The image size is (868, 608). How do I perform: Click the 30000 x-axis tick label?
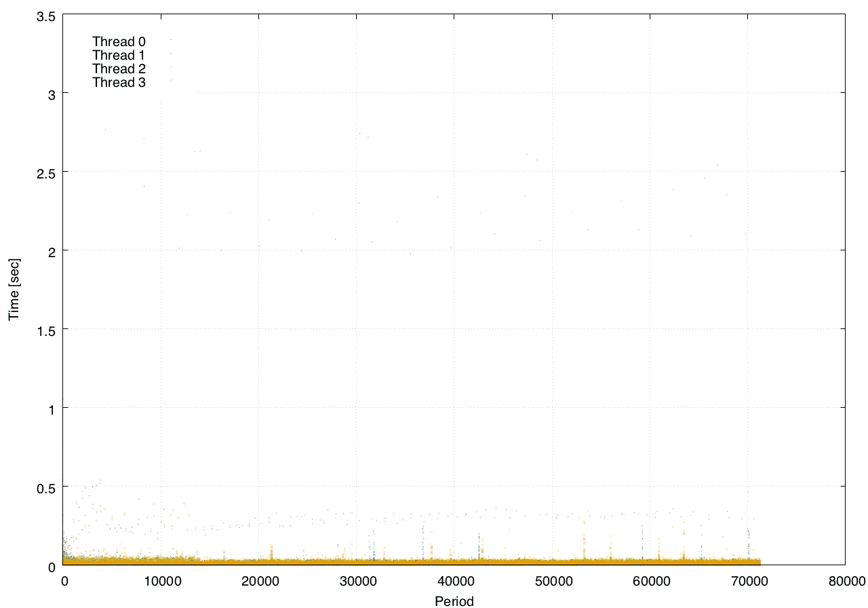(357, 581)
